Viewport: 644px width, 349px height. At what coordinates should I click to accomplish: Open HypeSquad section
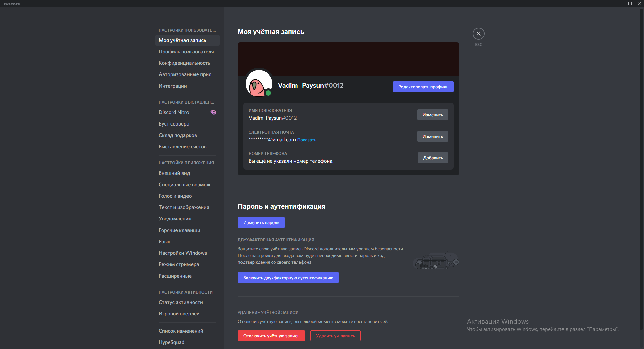(187, 342)
